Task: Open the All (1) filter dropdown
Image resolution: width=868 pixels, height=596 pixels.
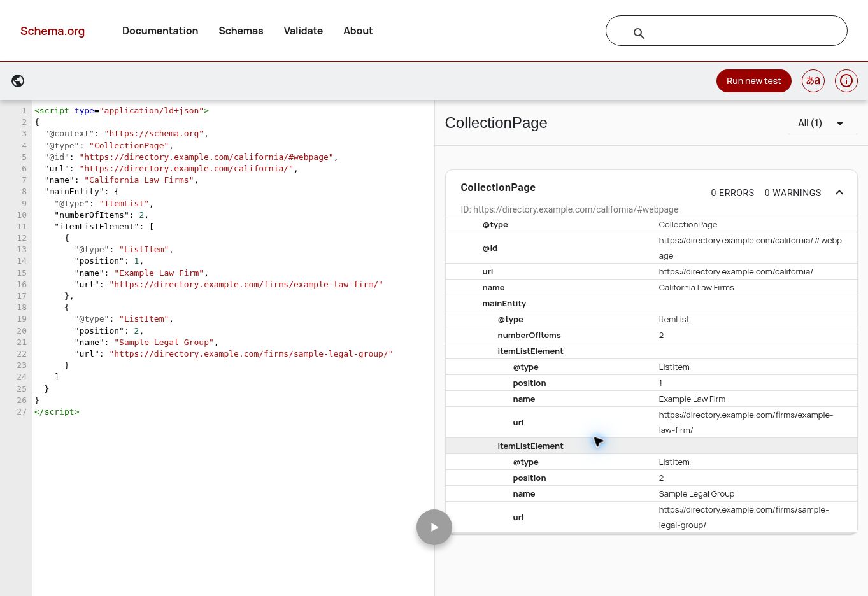Action: (822, 123)
